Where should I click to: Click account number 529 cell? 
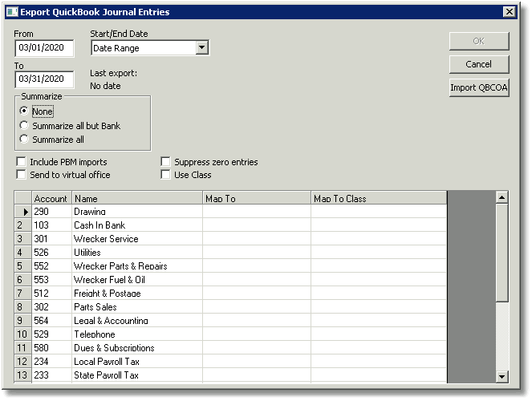pos(51,334)
